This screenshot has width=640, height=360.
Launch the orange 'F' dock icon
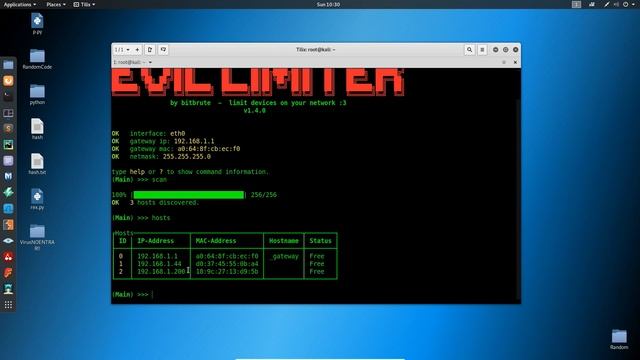coord(8,273)
